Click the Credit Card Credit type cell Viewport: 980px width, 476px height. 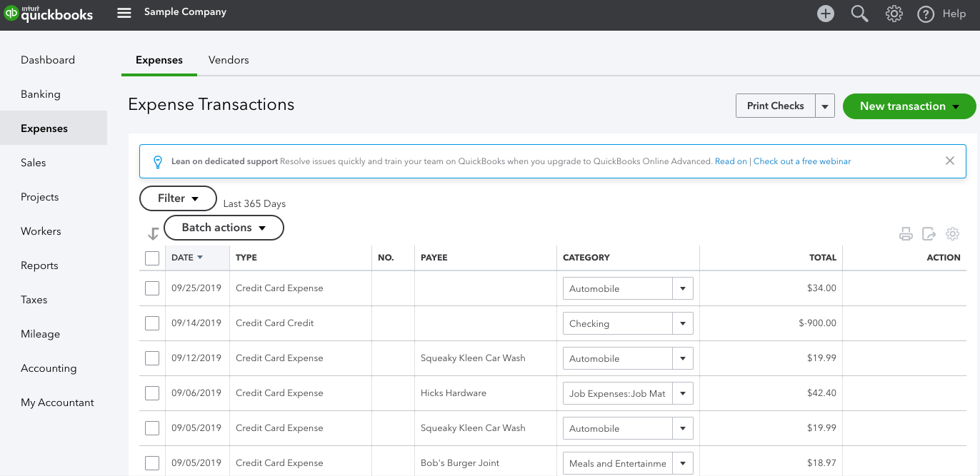pos(275,323)
